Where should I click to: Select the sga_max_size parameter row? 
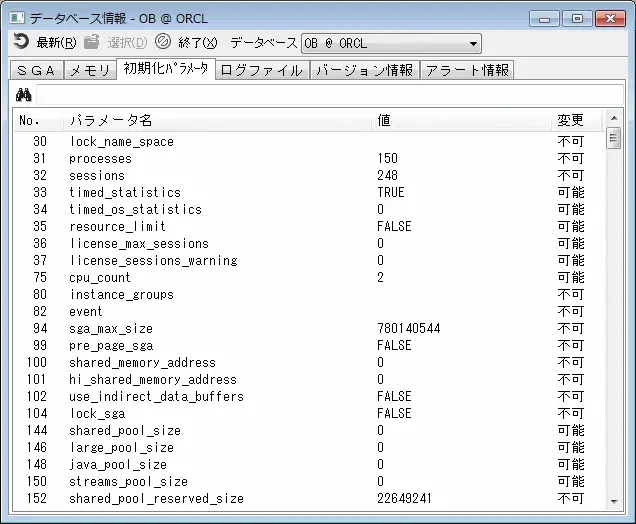(x=111, y=328)
